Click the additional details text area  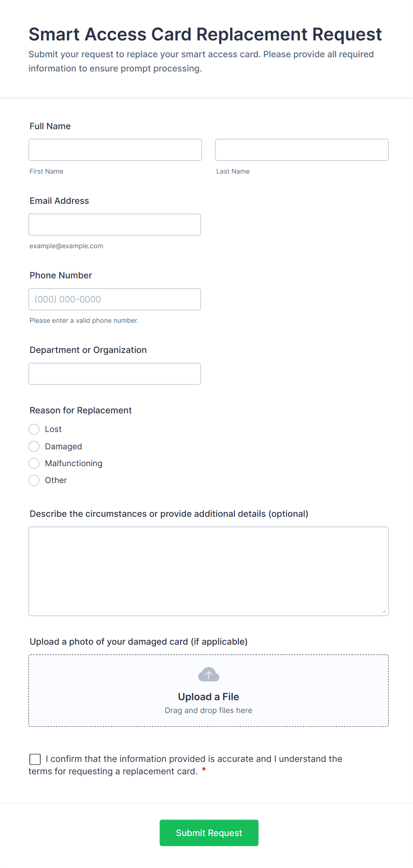click(x=208, y=571)
